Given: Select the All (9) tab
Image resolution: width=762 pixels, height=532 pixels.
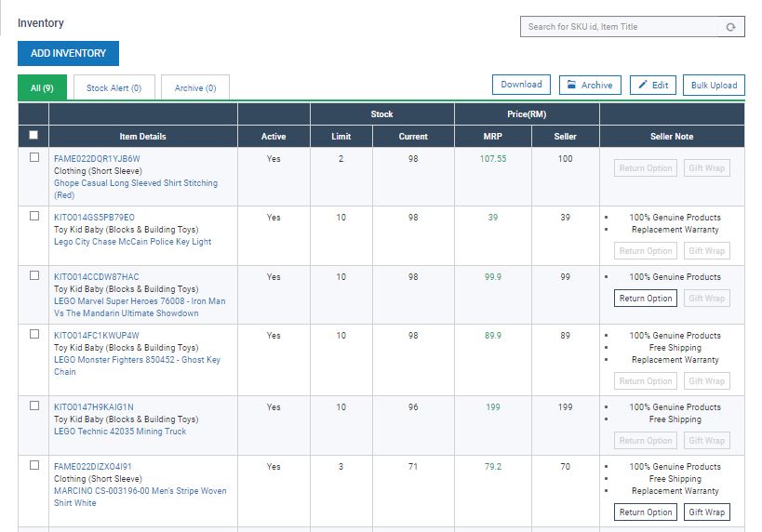Looking at the screenshot, I should click(42, 88).
